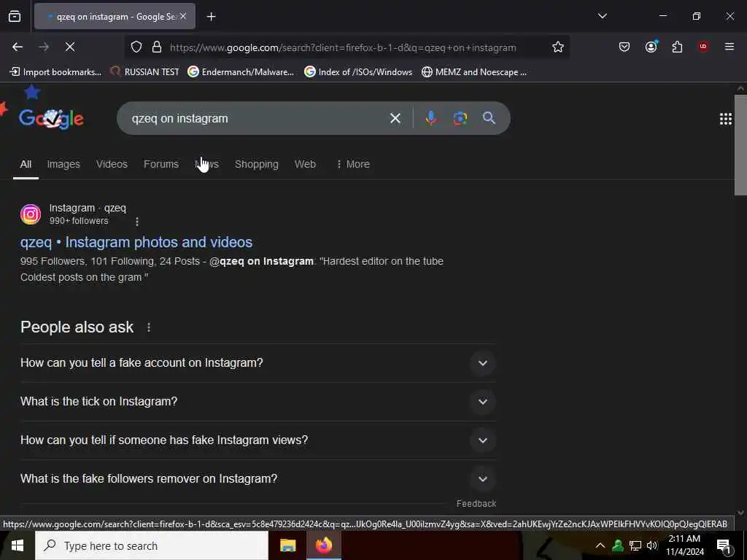
Task: Click the site security padlock icon
Action: point(157,47)
